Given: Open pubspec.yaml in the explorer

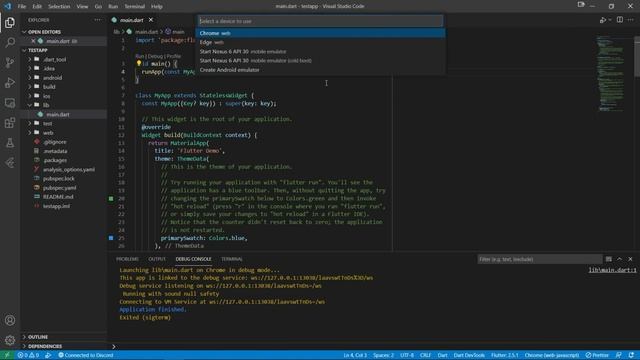Looking at the screenshot, I should 60,188.
